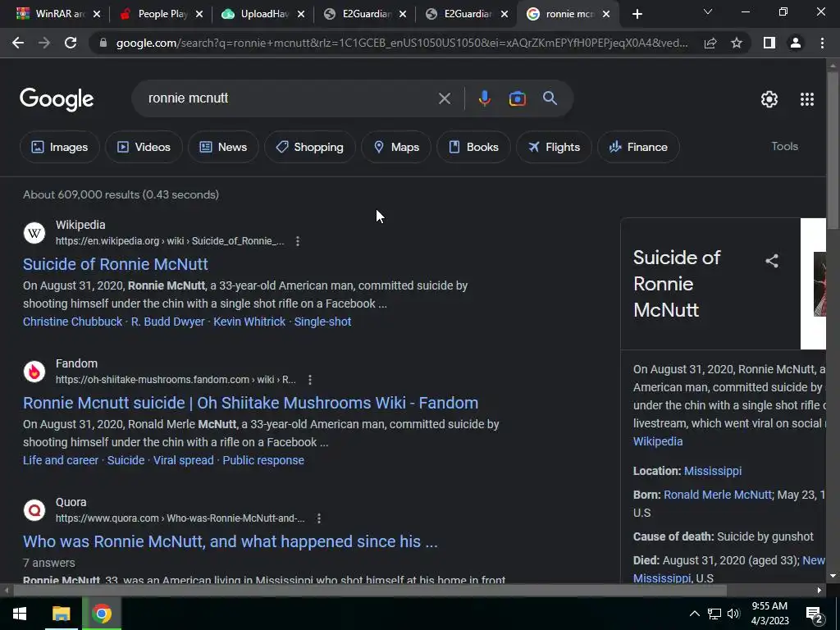Close the UploadHaven tab

pos(301,14)
